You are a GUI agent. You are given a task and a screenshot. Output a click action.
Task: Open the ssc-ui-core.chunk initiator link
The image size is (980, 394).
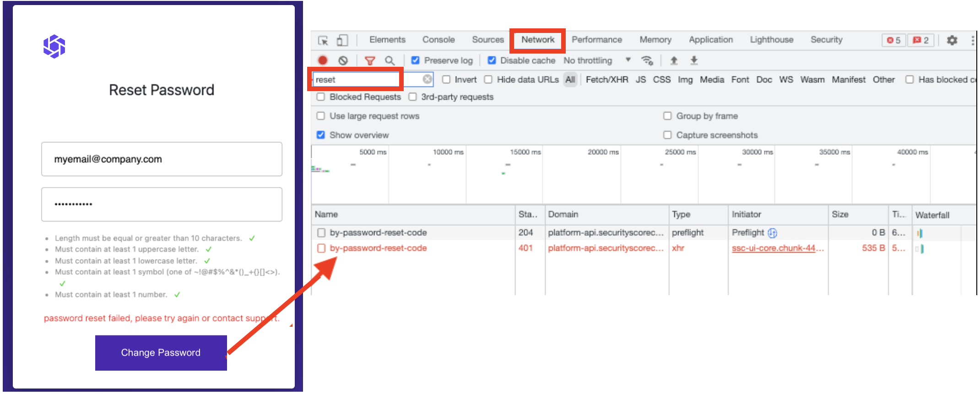click(x=778, y=248)
